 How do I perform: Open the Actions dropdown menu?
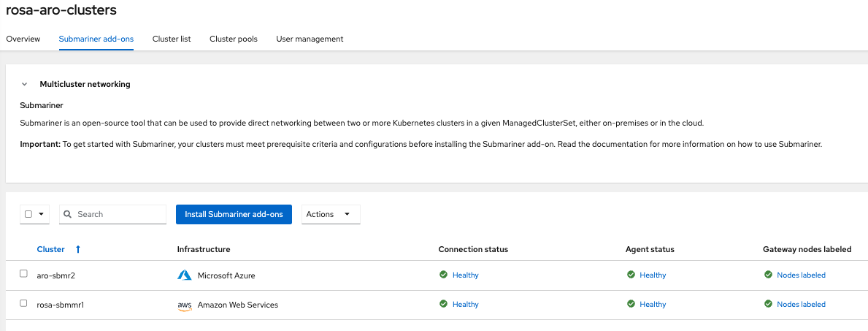[330, 214]
